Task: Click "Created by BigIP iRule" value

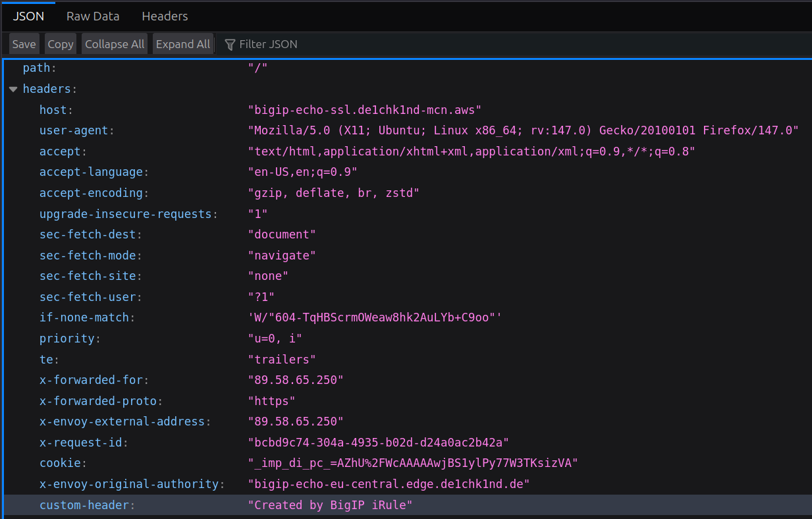Action: pyautogui.click(x=331, y=505)
